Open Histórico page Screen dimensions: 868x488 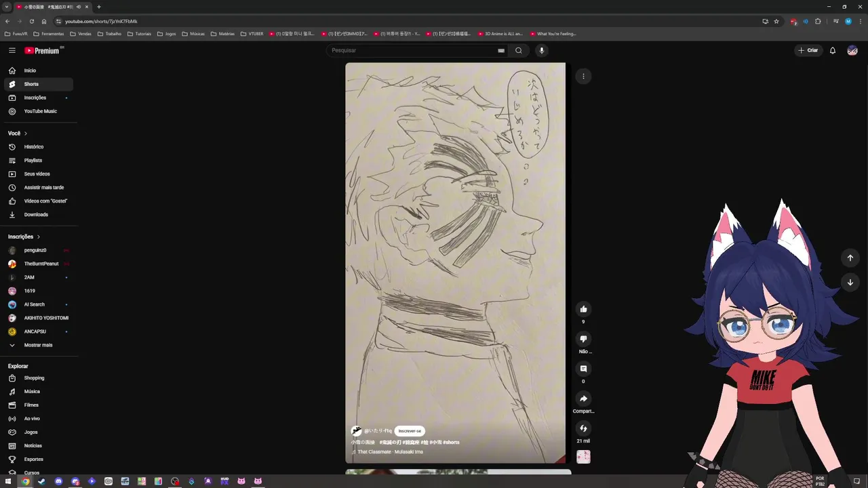[39, 147]
